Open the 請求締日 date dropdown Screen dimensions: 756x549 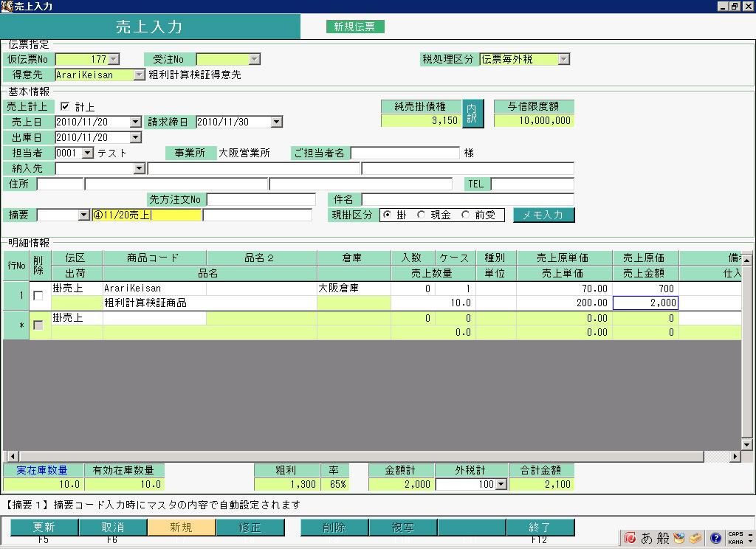[276, 122]
